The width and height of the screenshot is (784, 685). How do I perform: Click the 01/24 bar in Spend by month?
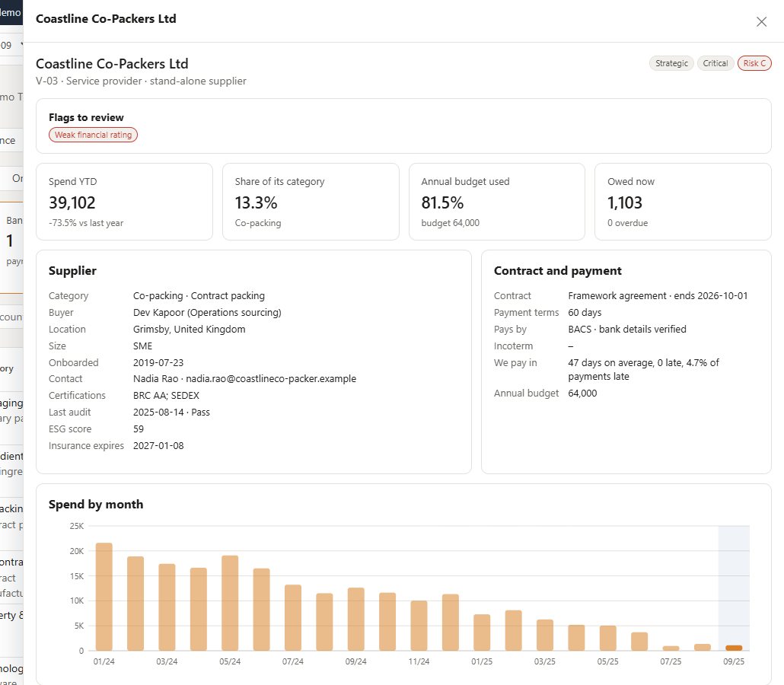(x=104, y=597)
